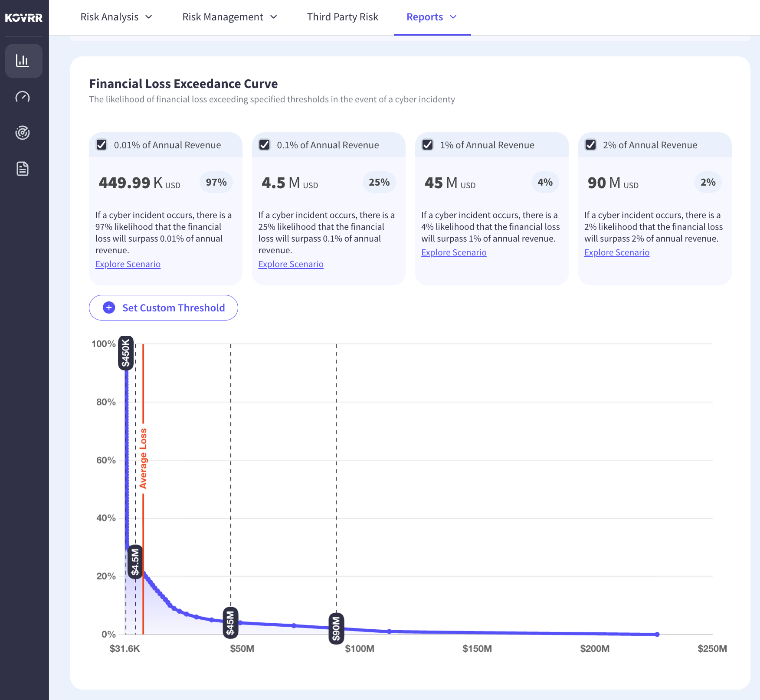Toggle the 2% of Annual Revenue checkbox

[591, 145]
